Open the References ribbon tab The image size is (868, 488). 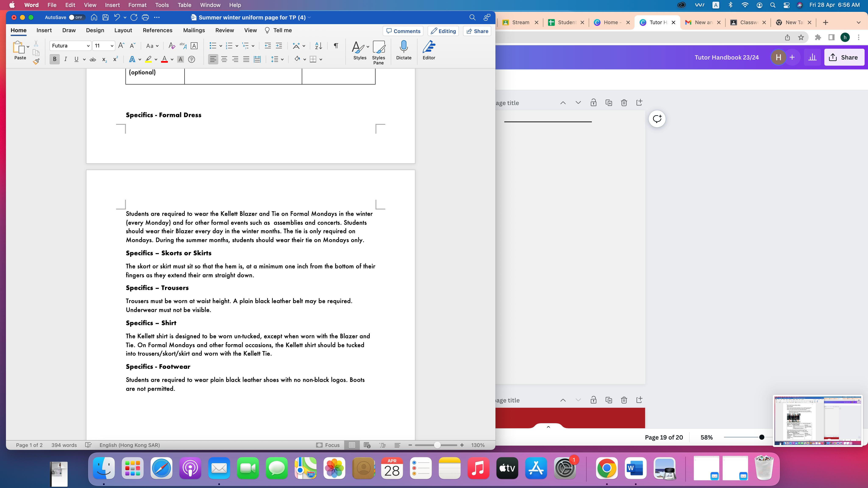[157, 30]
